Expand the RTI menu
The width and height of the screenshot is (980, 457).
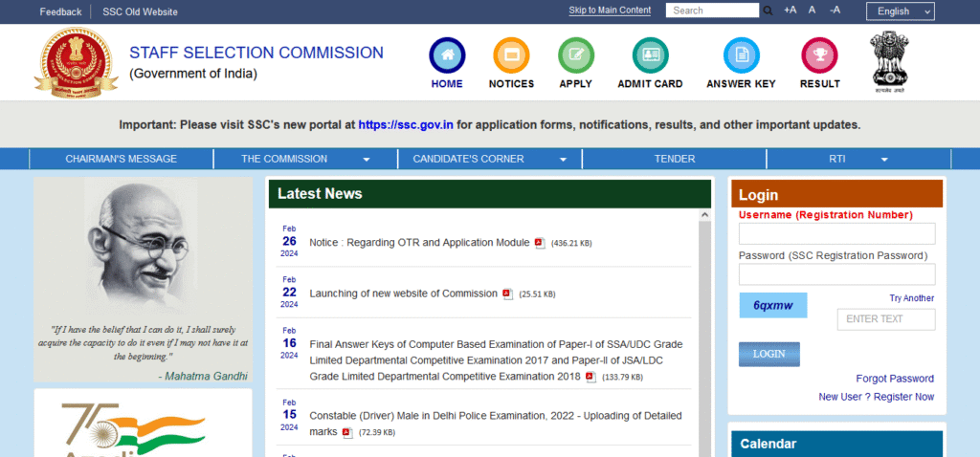tap(858, 159)
